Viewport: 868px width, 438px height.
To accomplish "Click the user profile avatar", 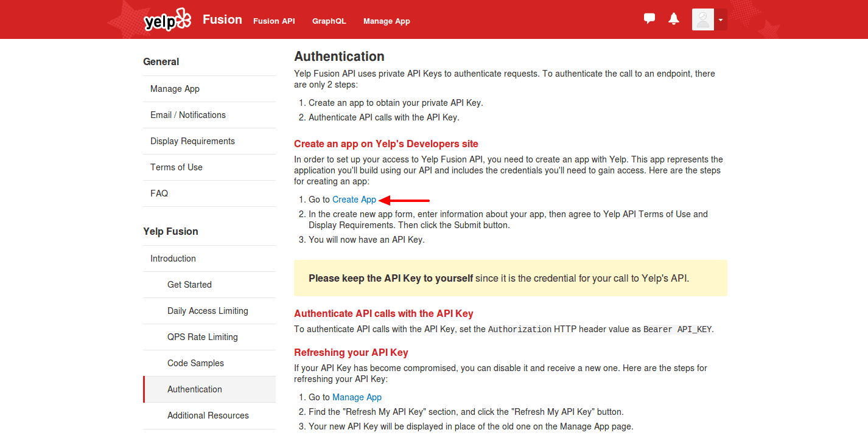I will coord(703,19).
